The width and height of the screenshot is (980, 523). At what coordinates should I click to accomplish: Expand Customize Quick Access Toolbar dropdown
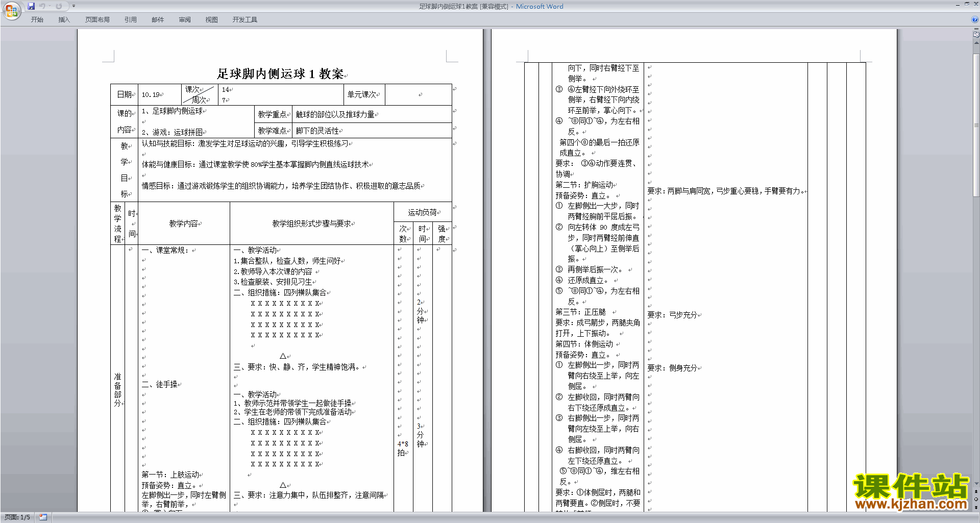(73, 6)
